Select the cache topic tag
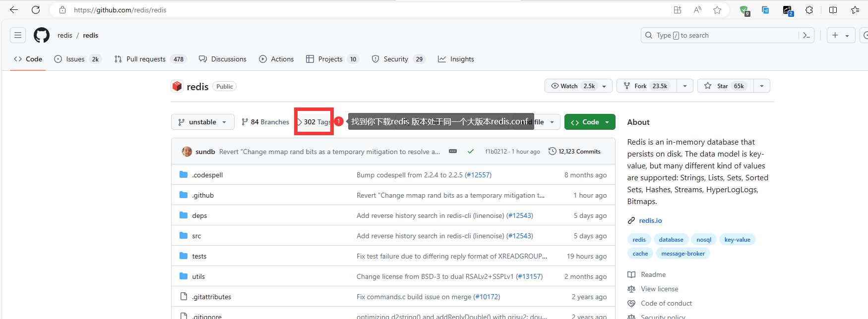The width and height of the screenshot is (868, 319). [x=640, y=254]
